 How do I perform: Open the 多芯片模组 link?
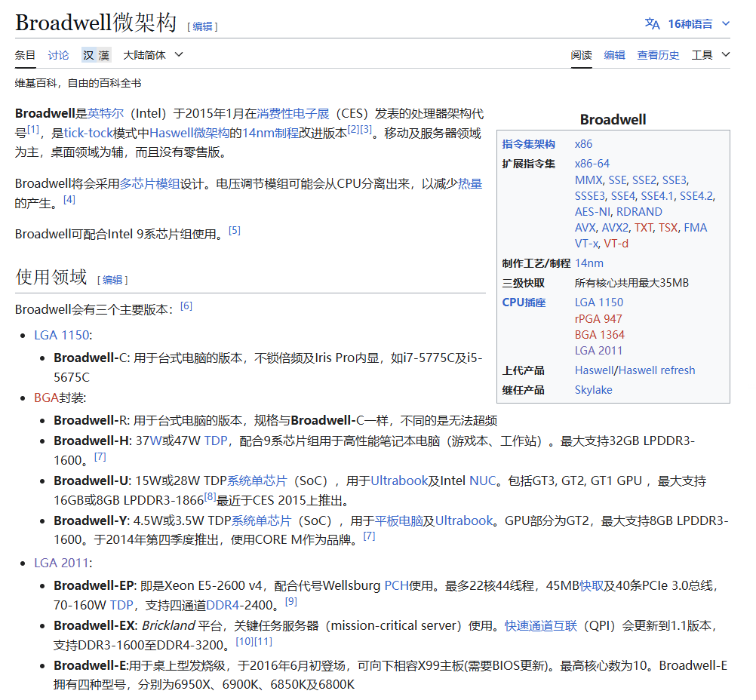coord(149,184)
